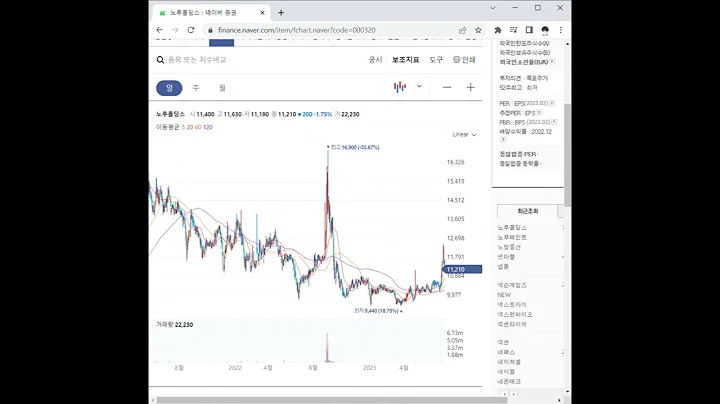The image size is (720, 404).
Task: Click the vertical page scrollbar thumb
Action: pos(568,155)
